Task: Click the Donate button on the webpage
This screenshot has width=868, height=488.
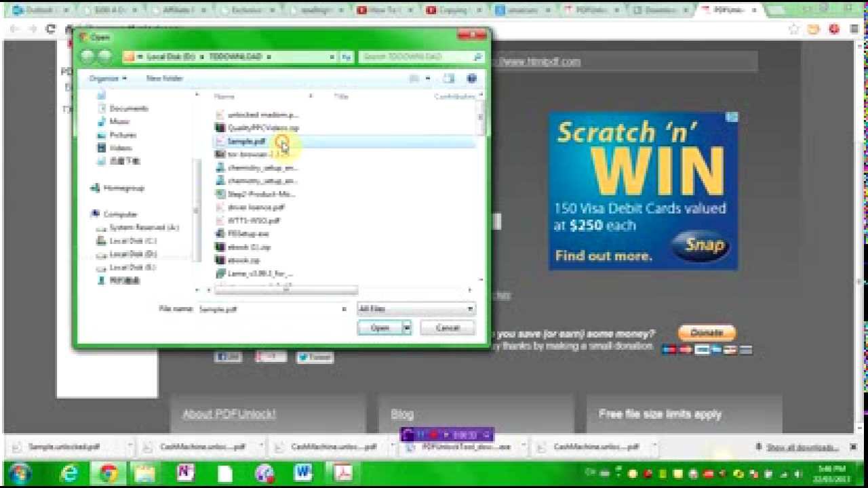Action: [x=707, y=333]
